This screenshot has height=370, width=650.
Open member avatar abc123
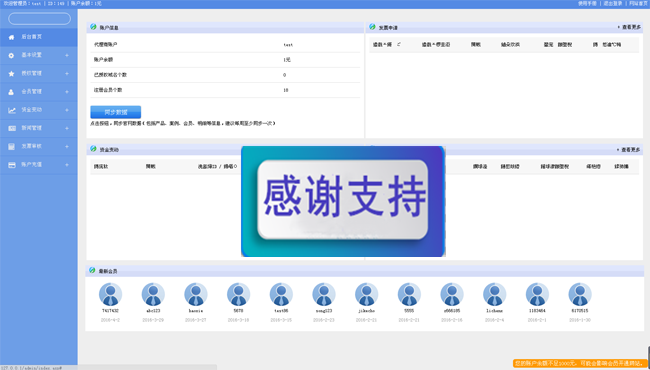coord(153,294)
